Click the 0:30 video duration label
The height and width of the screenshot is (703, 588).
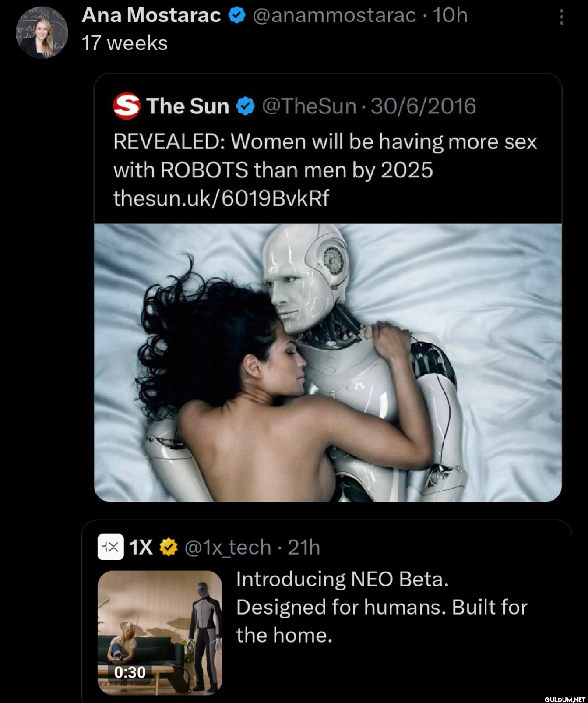pos(130,672)
